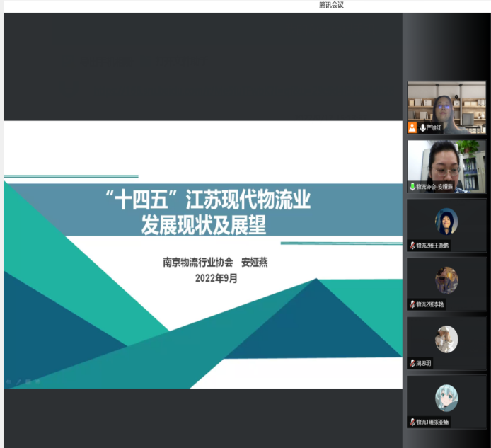The height and width of the screenshot is (448, 491).
Task: Click the green microphone icon for 物流协会-安娅燕
Action: 412,187
